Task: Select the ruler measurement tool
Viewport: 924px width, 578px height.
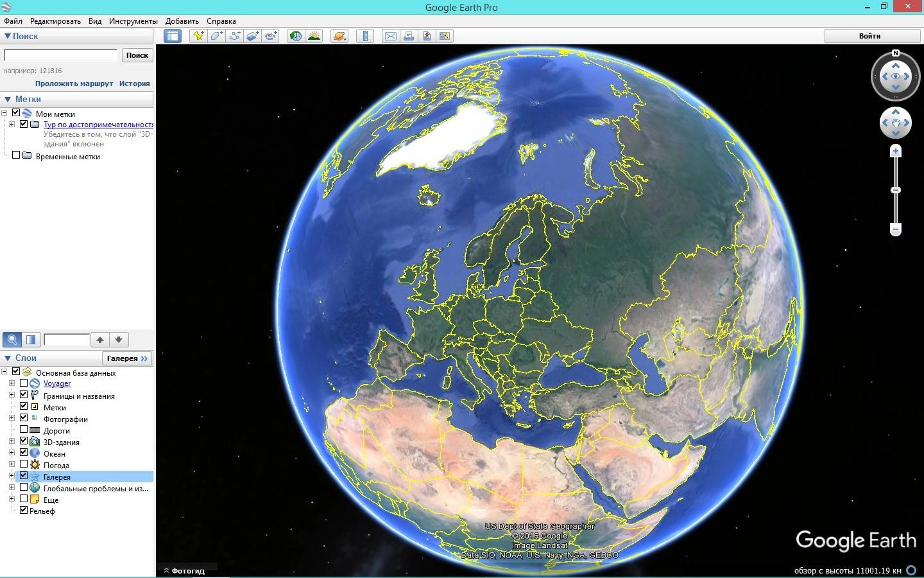Action: coord(364,36)
